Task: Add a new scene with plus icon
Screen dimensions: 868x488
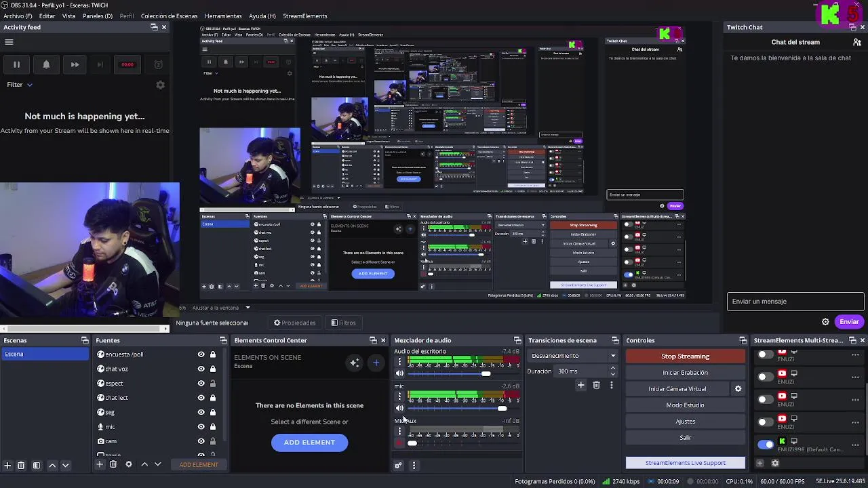Action: coord(7,465)
